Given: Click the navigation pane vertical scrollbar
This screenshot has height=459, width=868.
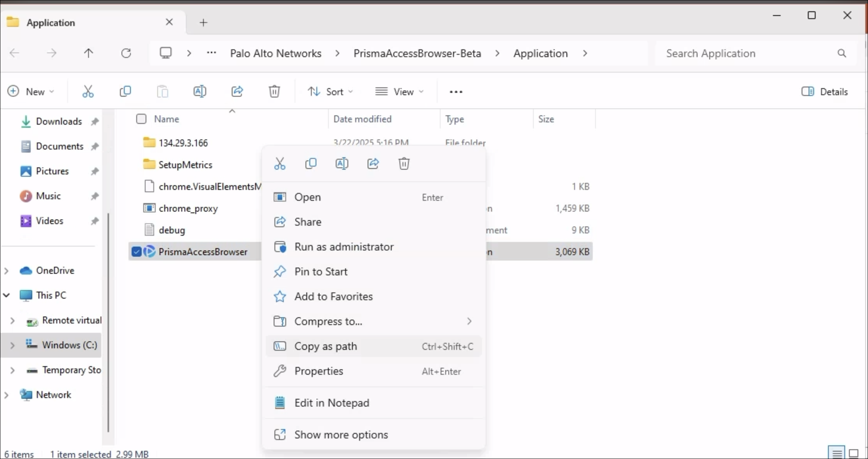Looking at the screenshot, I should pyautogui.click(x=108, y=322).
